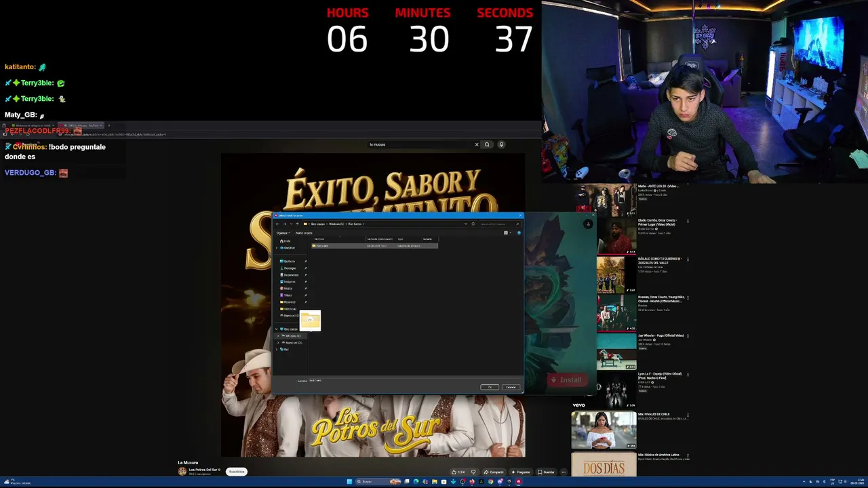Expand the Windows (C:) drive node

(279, 335)
